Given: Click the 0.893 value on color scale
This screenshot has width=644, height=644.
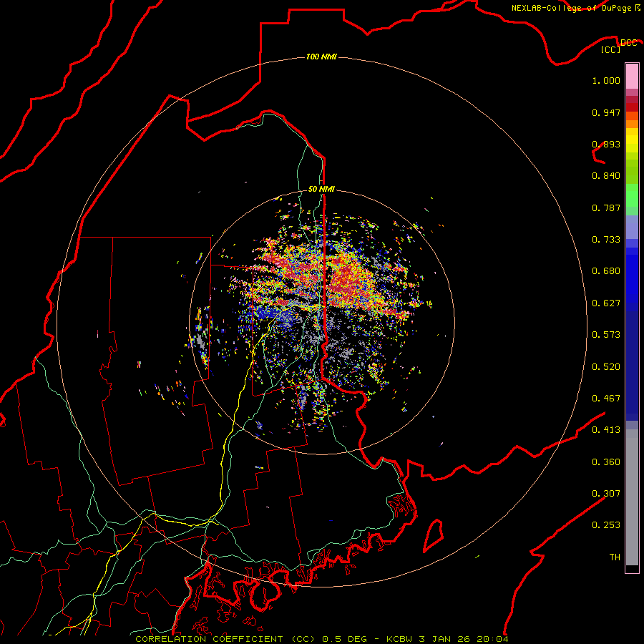Looking at the screenshot, I should pyautogui.click(x=606, y=144).
